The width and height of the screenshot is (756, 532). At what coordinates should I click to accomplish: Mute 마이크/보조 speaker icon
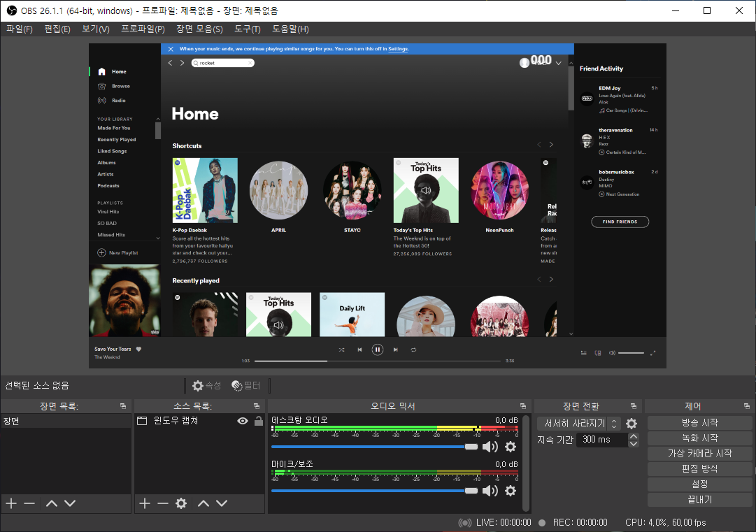tap(490, 491)
